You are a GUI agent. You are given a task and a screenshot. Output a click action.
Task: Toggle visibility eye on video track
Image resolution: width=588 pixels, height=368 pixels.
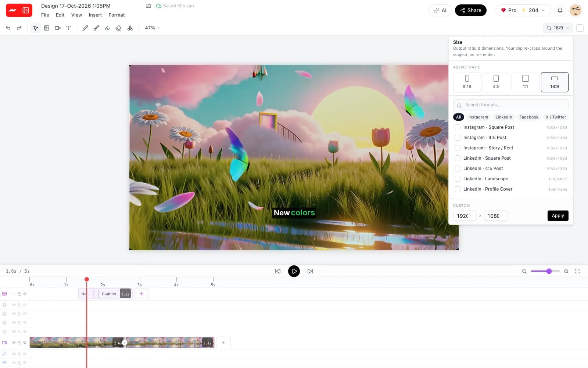coord(25,343)
